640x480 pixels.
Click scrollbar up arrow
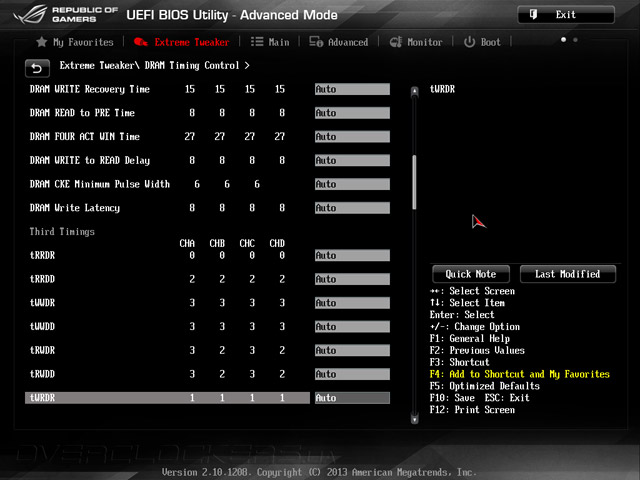pyautogui.click(x=414, y=91)
